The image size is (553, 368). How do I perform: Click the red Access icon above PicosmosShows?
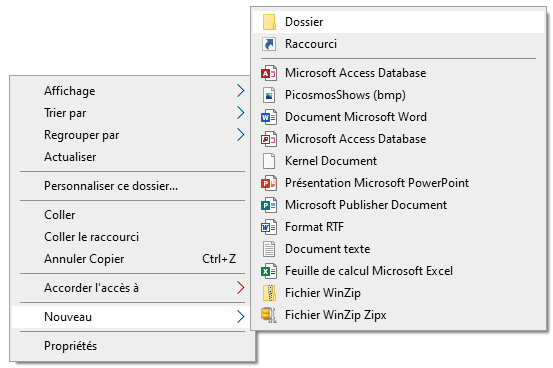tap(269, 73)
